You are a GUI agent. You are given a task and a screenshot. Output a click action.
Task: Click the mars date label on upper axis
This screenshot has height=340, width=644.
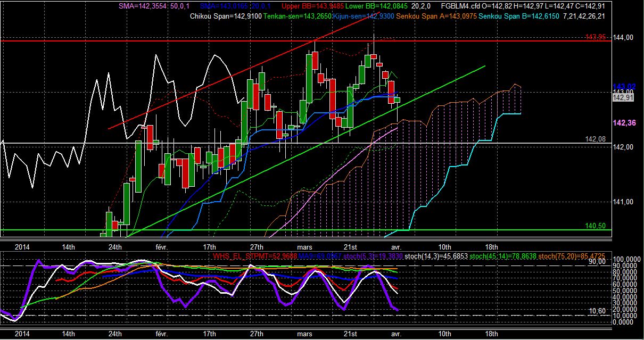pos(304,247)
